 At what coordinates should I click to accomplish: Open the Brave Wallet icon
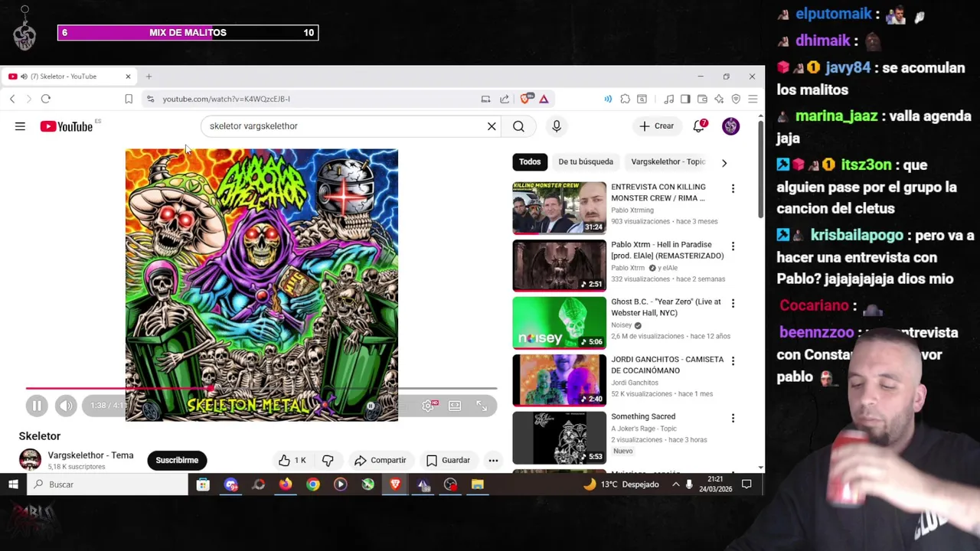click(x=702, y=99)
